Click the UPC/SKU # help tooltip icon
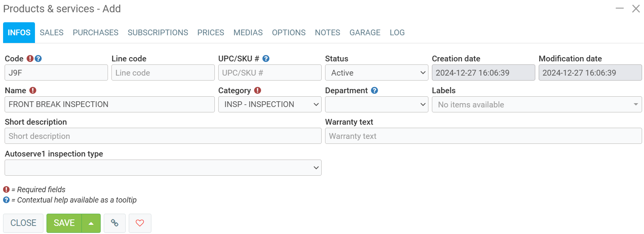Screen dimensions: 644x234 (266, 59)
